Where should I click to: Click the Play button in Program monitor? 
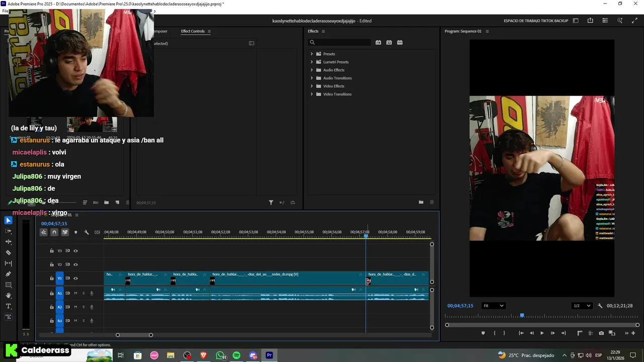click(542, 333)
